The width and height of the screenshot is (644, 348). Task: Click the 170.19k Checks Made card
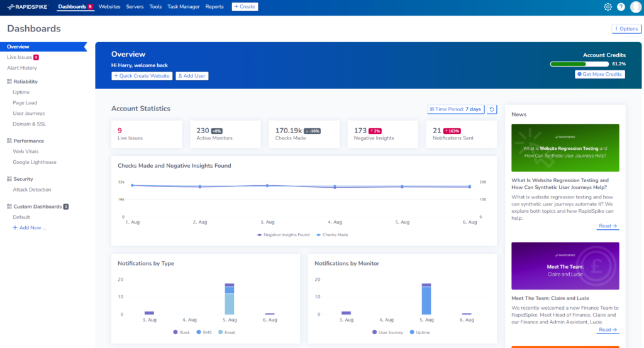click(304, 134)
